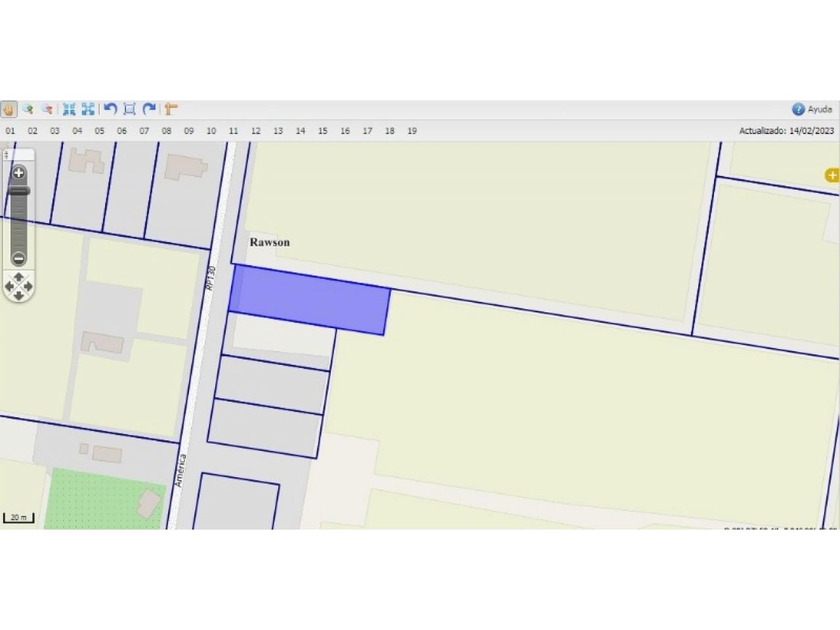Click the 20 m scale bar

coord(18,518)
